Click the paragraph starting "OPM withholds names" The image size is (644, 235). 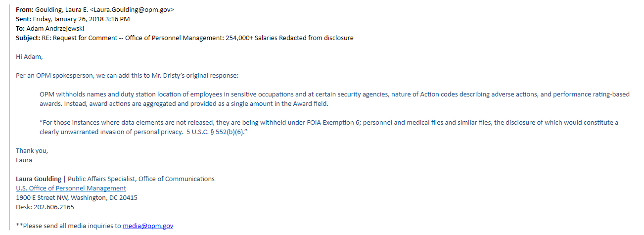click(335, 99)
